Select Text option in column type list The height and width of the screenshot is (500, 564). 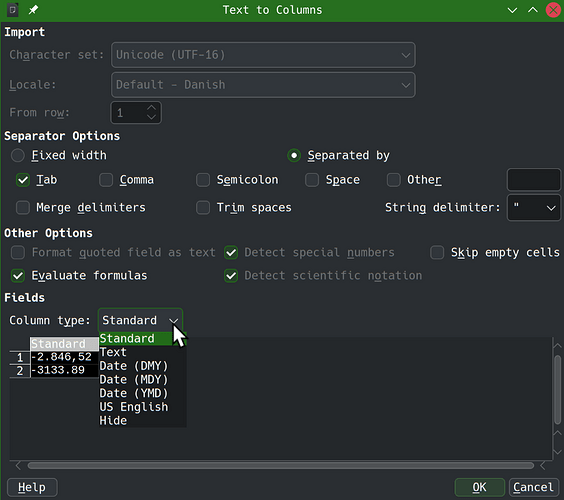tap(134, 352)
